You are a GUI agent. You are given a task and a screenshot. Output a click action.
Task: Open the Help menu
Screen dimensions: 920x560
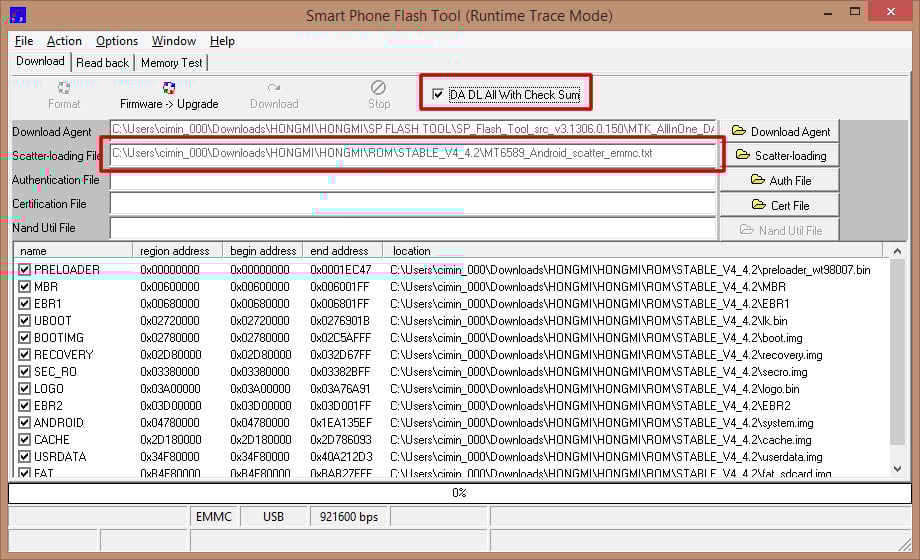tap(222, 41)
